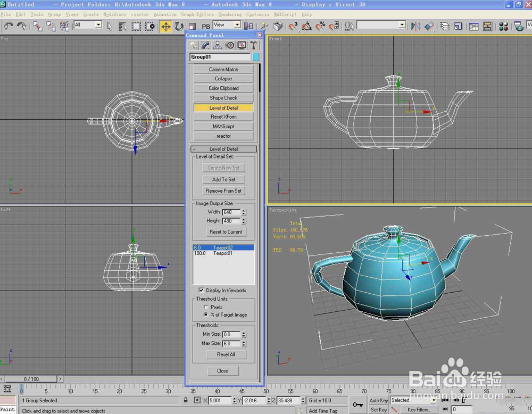Viewport: 532px width, 414px height.
Task: Open the Color Clipboard utility
Action: [223, 88]
